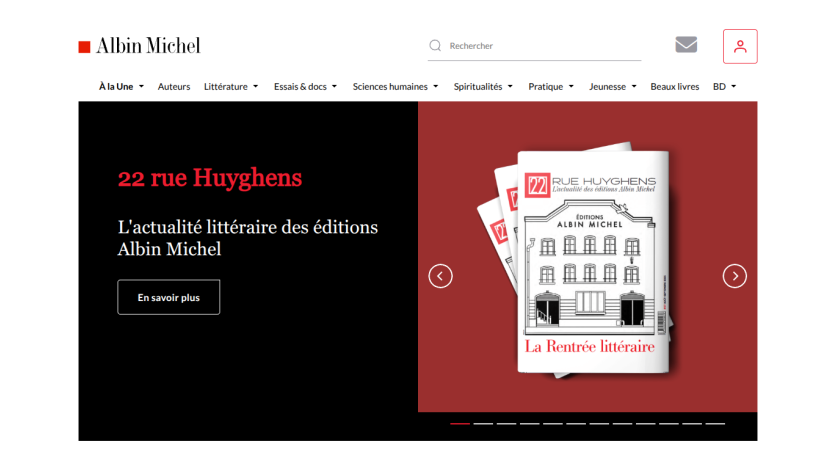This screenshot has width=835, height=469.
Task: Click the En savoir plus button
Action: coord(169,297)
